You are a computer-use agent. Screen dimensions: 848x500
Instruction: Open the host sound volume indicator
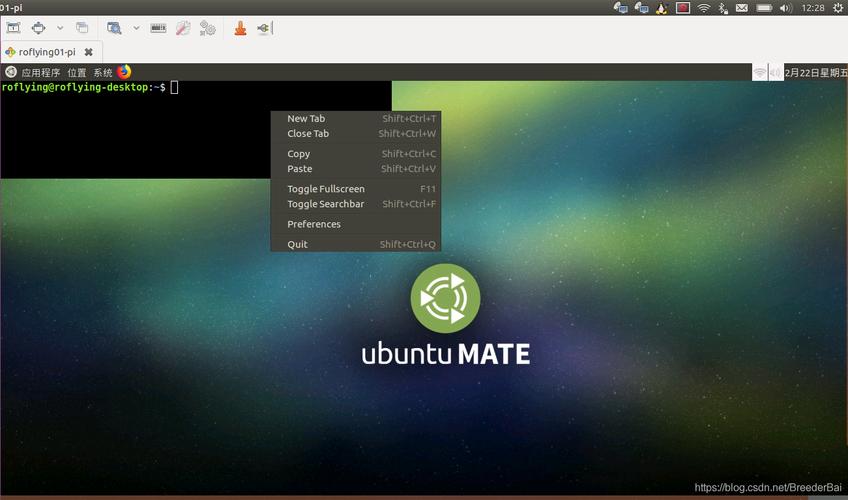[786, 8]
